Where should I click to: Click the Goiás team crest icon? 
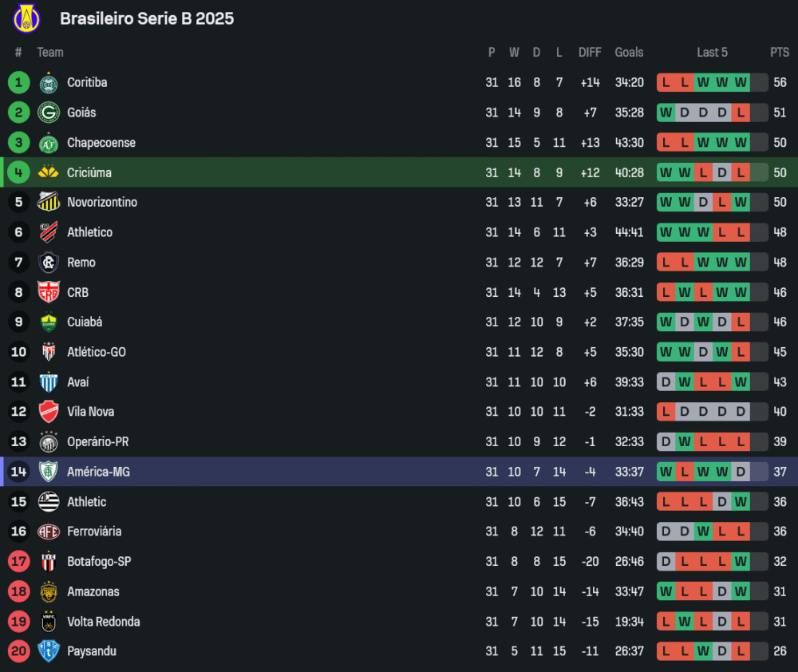[x=49, y=113]
